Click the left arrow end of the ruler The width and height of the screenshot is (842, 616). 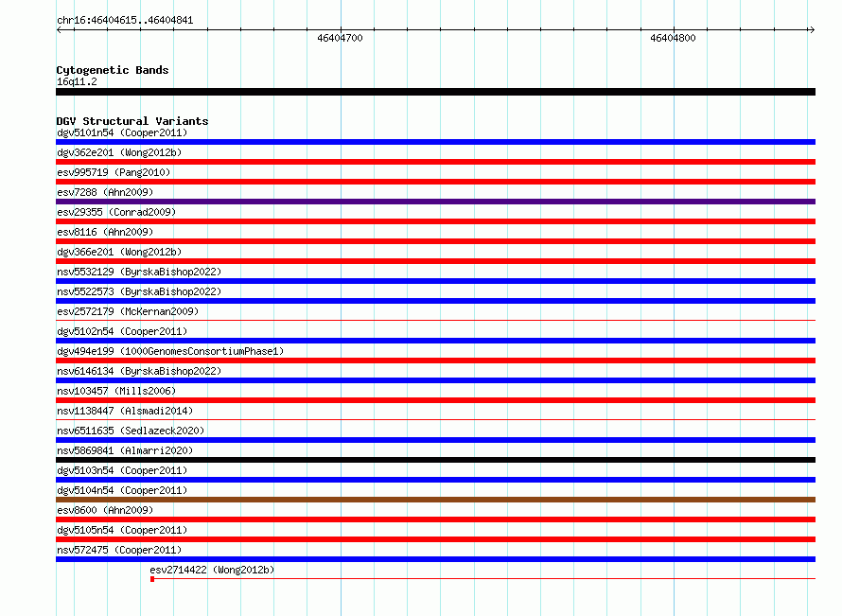coord(60,29)
